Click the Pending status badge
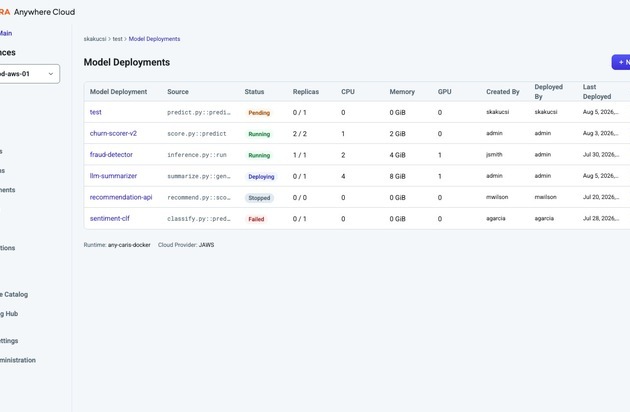Image resolution: width=630 pixels, height=412 pixels. [259, 113]
